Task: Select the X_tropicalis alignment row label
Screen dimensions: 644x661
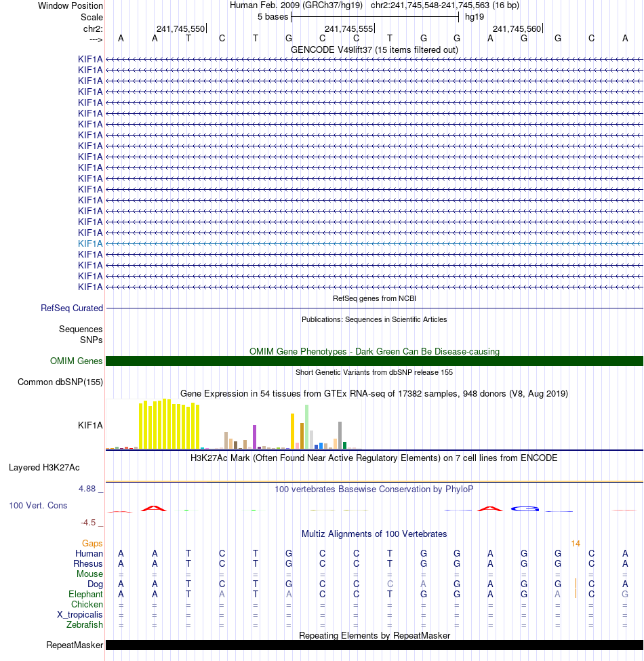Action: (80, 615)
